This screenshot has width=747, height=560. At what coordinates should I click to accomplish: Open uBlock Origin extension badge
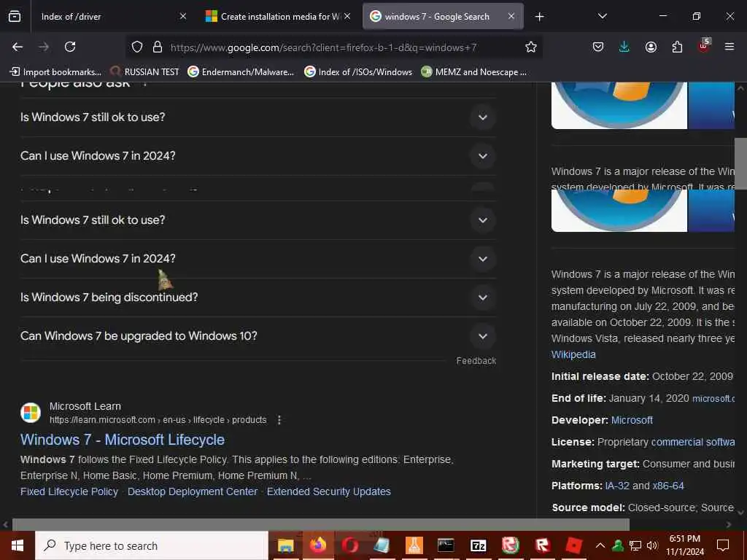(x=704, y=46)
